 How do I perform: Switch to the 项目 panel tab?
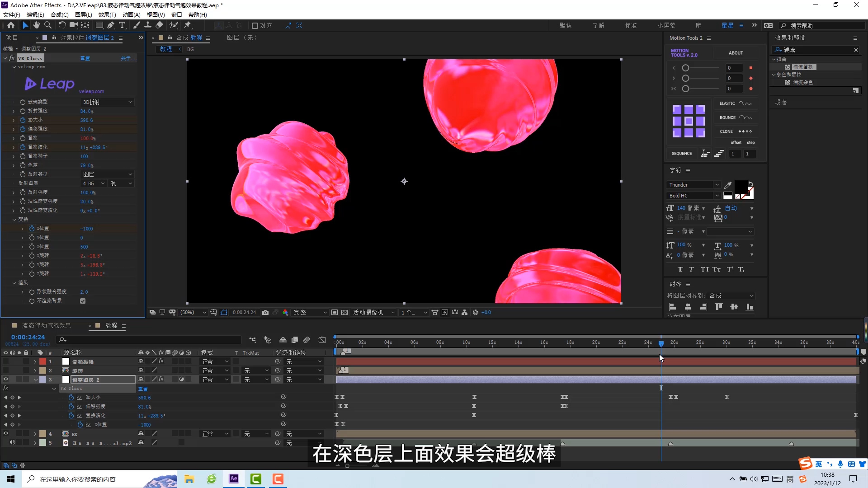12,38
